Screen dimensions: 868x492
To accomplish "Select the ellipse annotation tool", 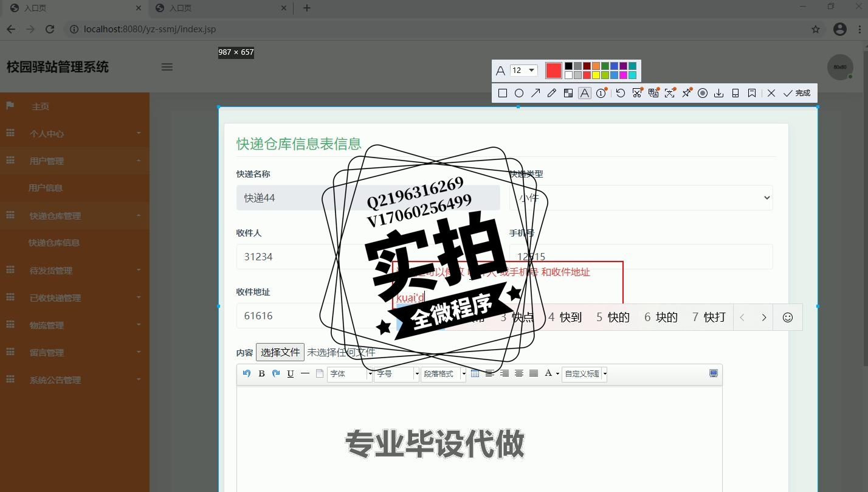I will 519,93.
